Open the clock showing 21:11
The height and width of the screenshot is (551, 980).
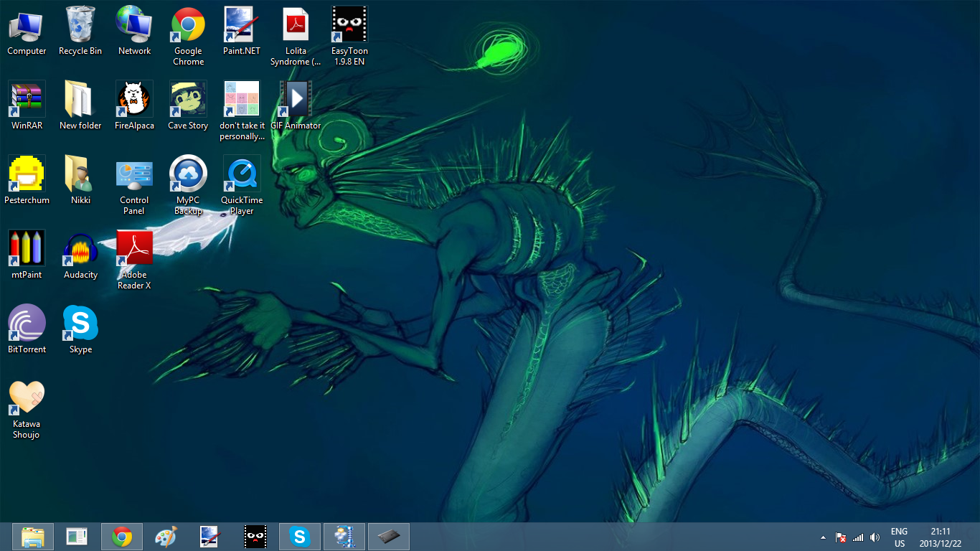tap(940, 537)
